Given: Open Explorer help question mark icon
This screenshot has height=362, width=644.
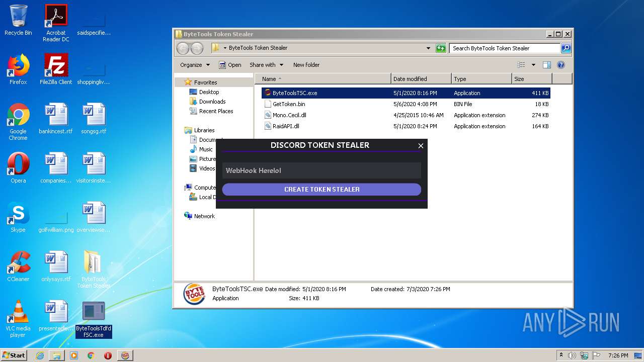Looking at the screenshot, I should point(561,65).
